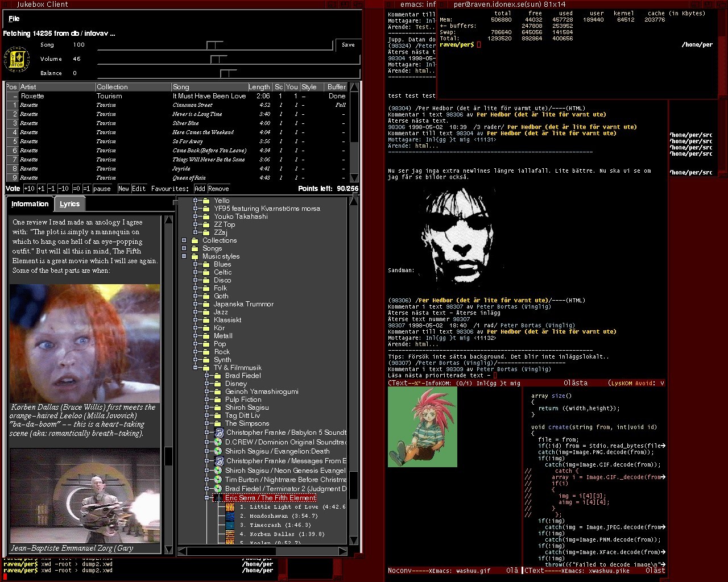Vote +10 for the song
The height and width of the screenshot is (582, 728).
point(29,189)
